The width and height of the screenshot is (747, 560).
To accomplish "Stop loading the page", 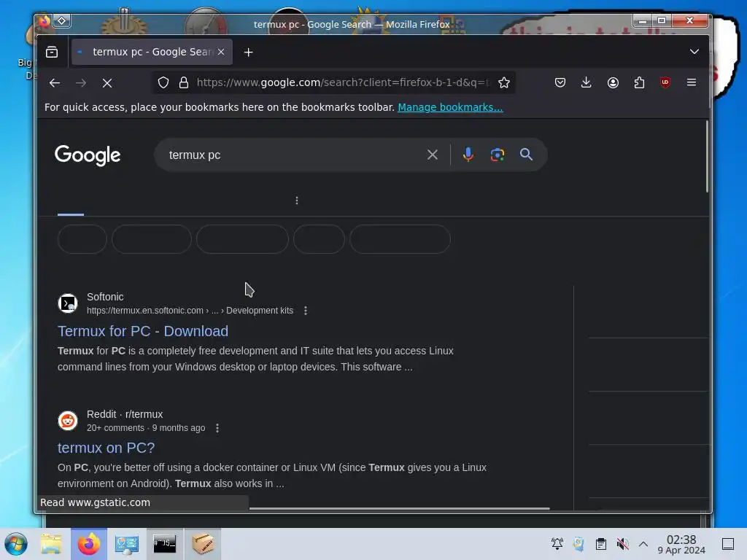I will 107,83.
